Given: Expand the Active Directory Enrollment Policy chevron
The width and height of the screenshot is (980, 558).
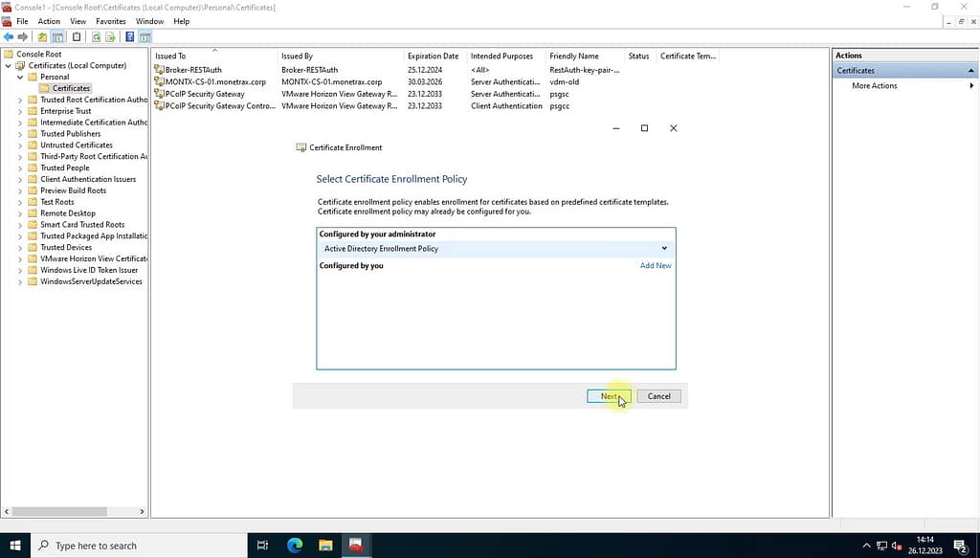Looking at the screenshot, I should 664,249.
